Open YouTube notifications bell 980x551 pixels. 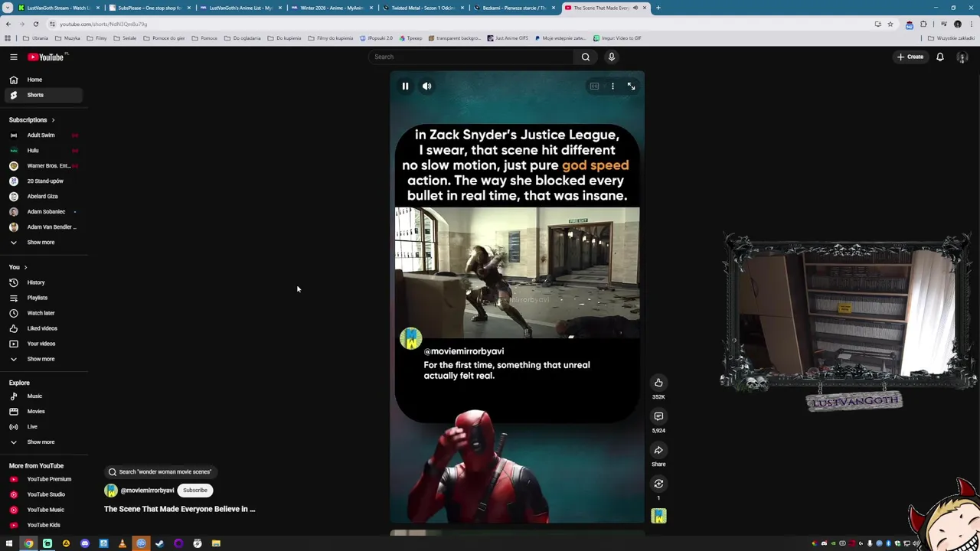tap(940, 57)
